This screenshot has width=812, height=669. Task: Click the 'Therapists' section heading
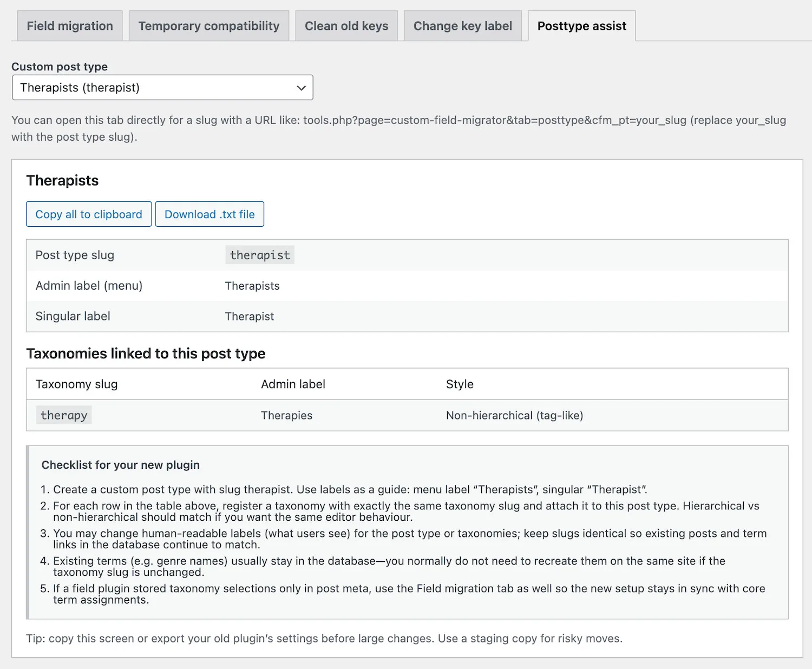[x=62, y=180]
